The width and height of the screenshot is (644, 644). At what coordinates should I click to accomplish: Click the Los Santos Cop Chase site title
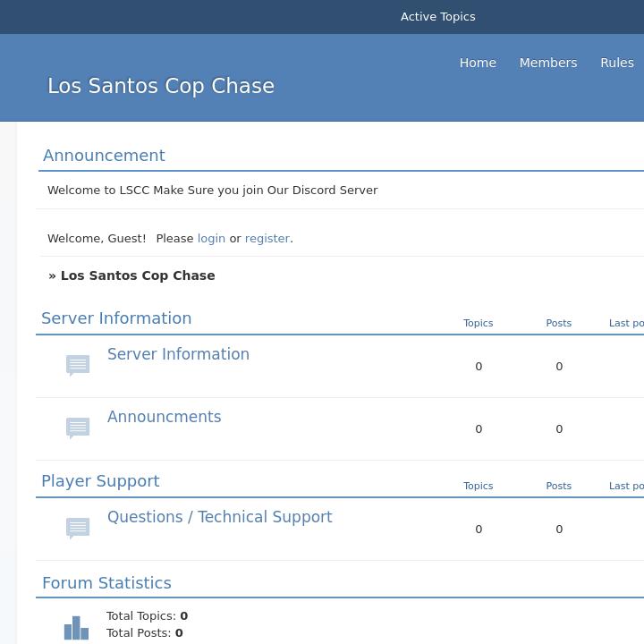pos(161,86)
